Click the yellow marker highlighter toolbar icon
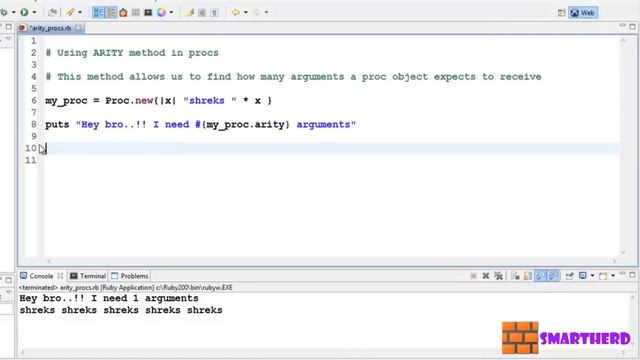The image size is (640, 360). click(190, 13)
